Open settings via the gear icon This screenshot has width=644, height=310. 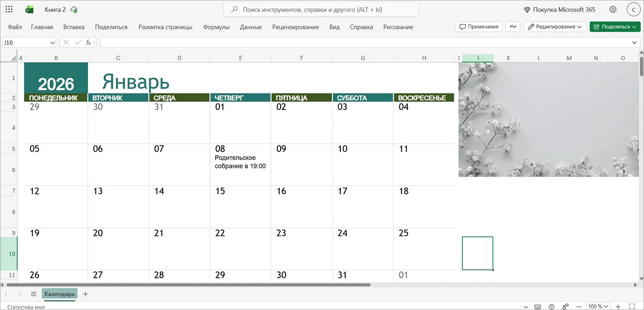pos(613,10)
